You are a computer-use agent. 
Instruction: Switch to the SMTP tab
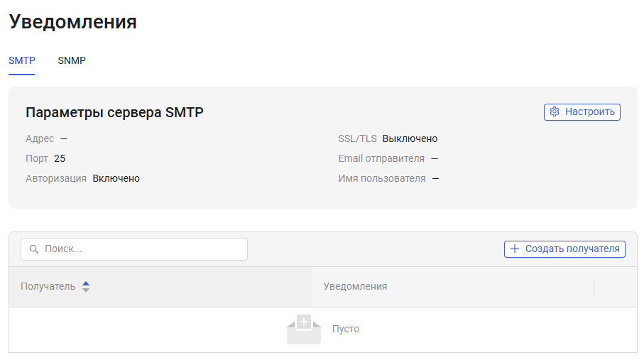(x=22, y=61)
